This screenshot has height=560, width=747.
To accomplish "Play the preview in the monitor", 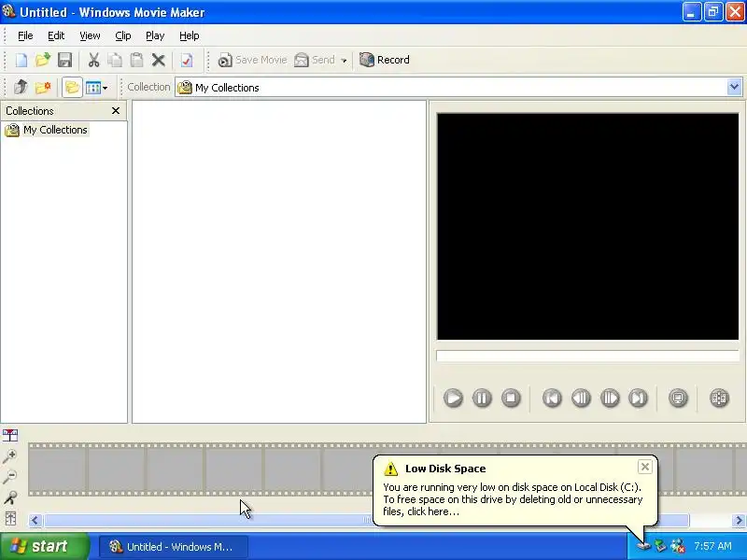I will click(453, 398).
